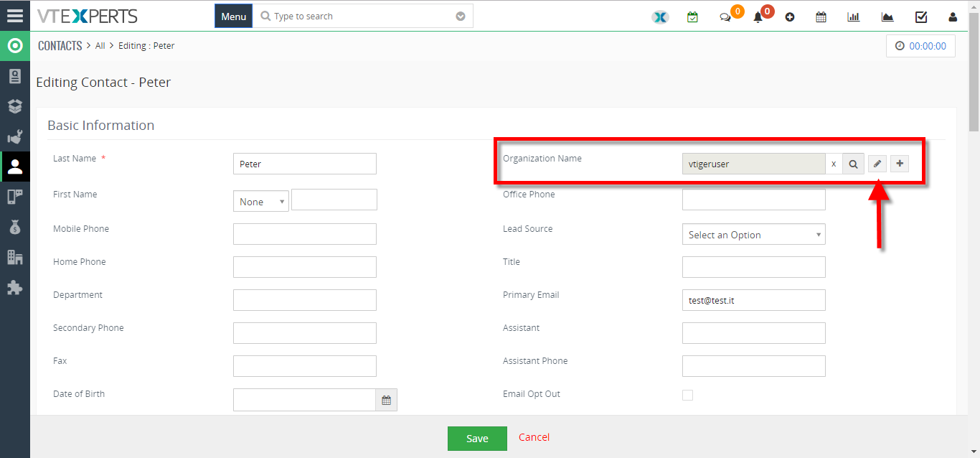Open the Menu button

pyautogui.click(x=234, y=17)
